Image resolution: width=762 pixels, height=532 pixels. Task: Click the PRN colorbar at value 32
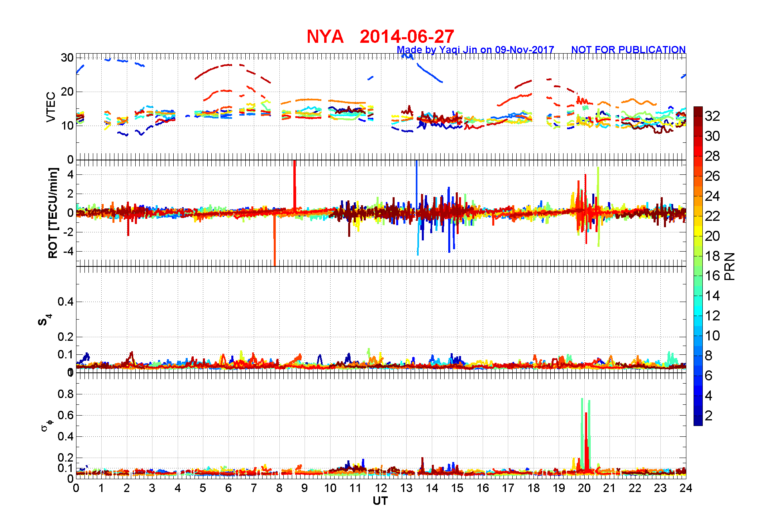pos(698,116)
